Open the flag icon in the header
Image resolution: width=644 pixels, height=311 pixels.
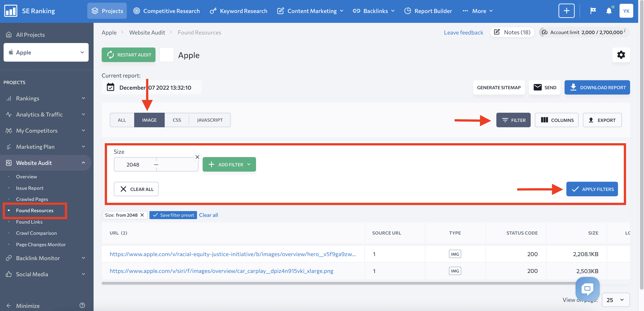593,11
